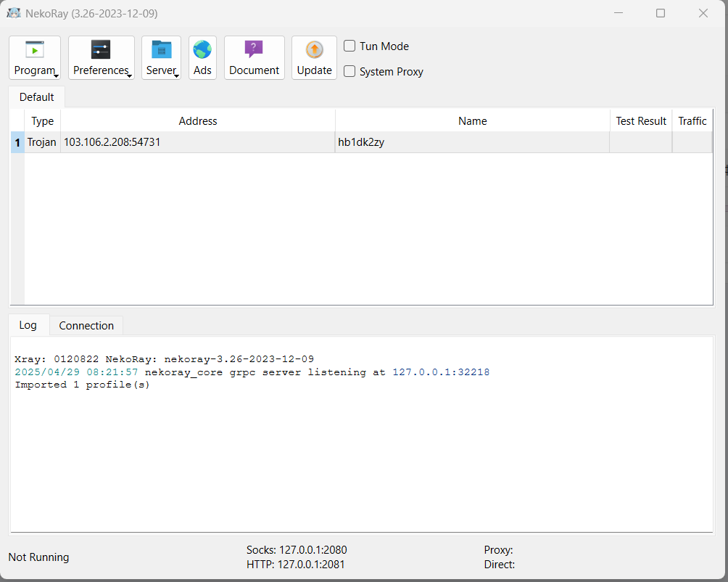Sort by the Address column header
This screenshot has height=582, width=728.
[x=198, y=121]
